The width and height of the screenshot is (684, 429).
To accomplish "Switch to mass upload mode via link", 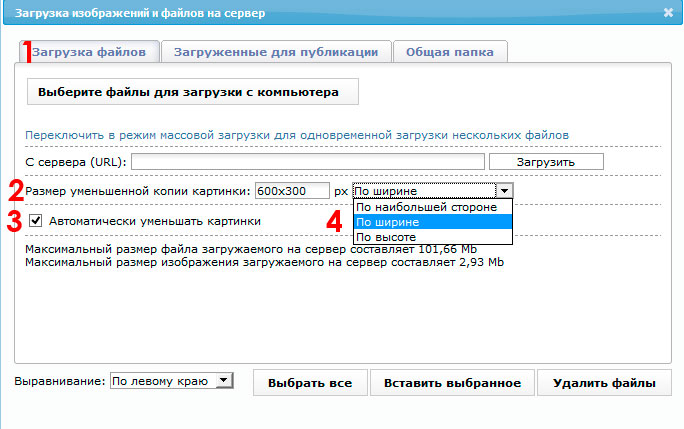I will pos(297,133).
